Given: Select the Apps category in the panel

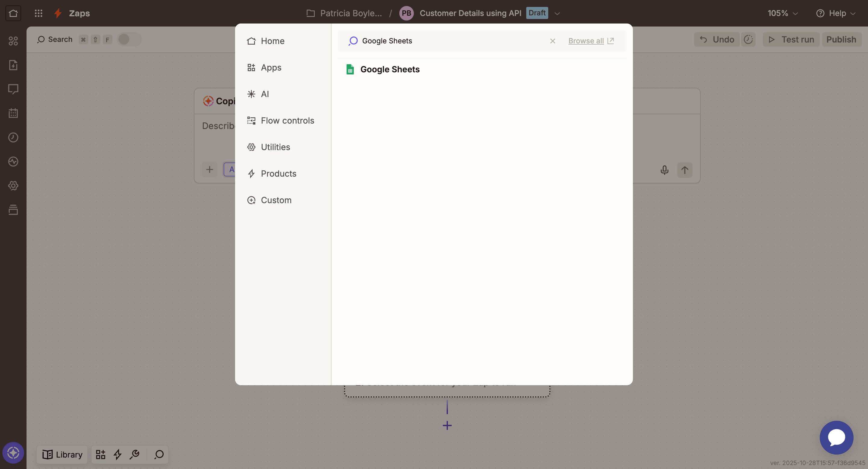Looking at the screenshot, I should pos(271,68).
